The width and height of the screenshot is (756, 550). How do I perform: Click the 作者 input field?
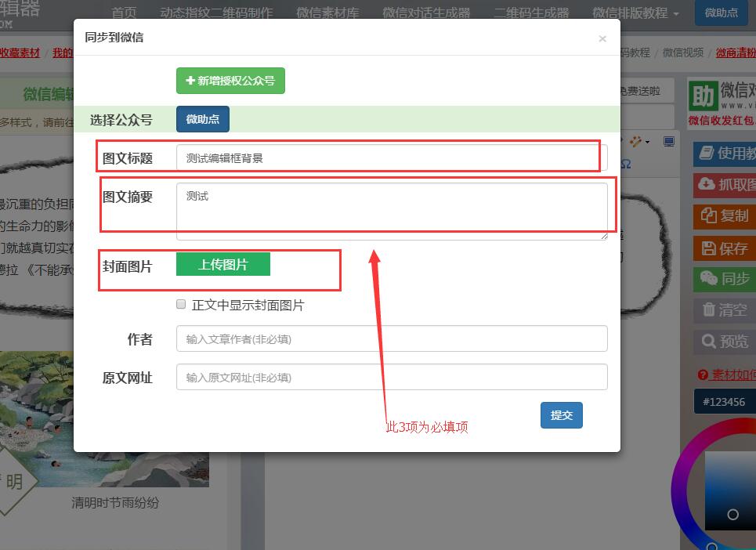point(392,339)
